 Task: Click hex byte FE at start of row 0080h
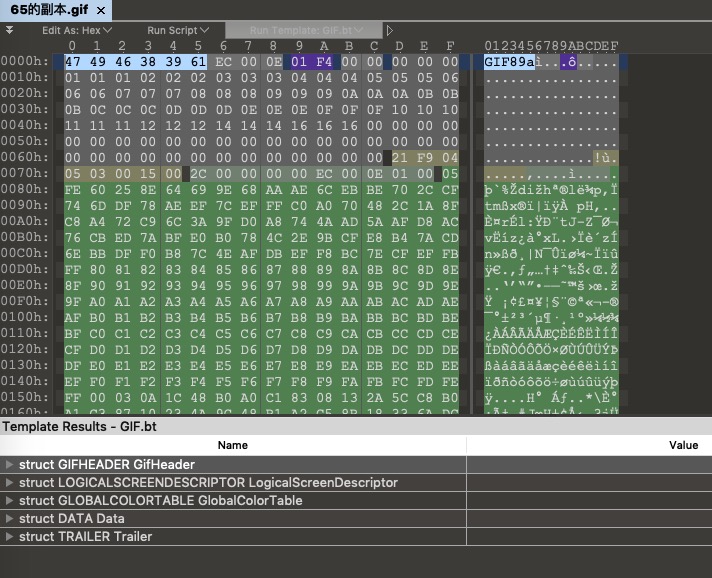tap(72, 190)
